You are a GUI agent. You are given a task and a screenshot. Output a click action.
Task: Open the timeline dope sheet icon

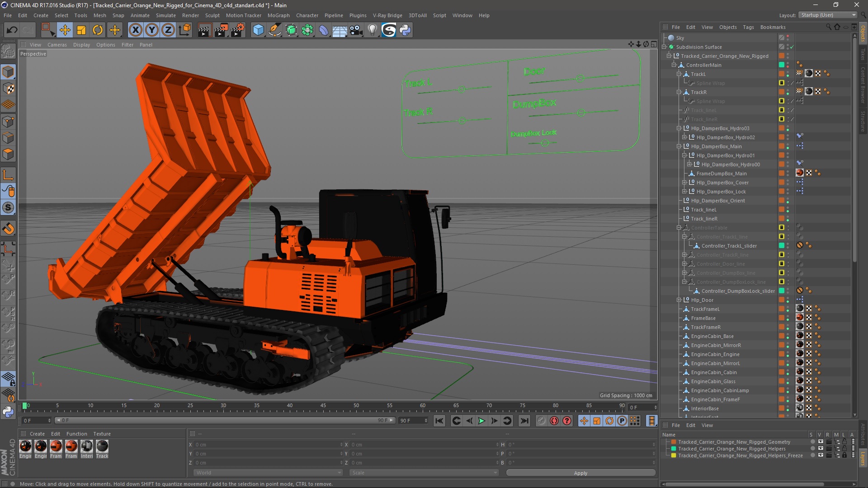651,421
